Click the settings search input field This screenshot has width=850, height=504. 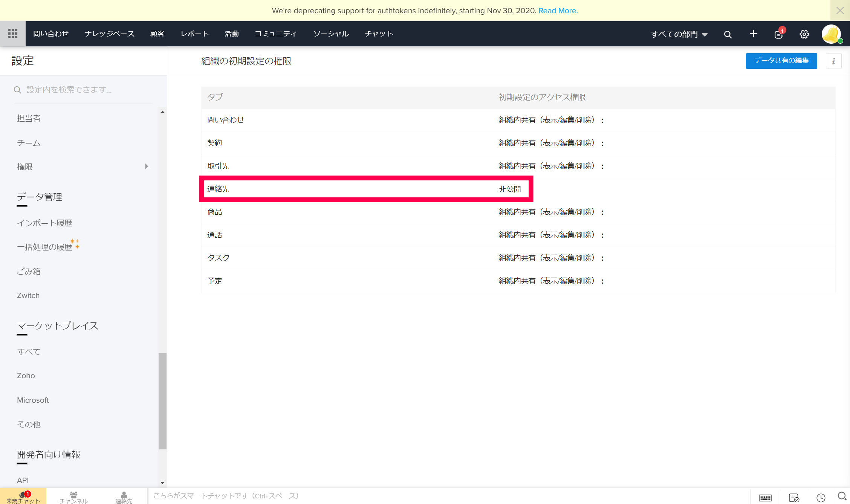pos(83,90)
